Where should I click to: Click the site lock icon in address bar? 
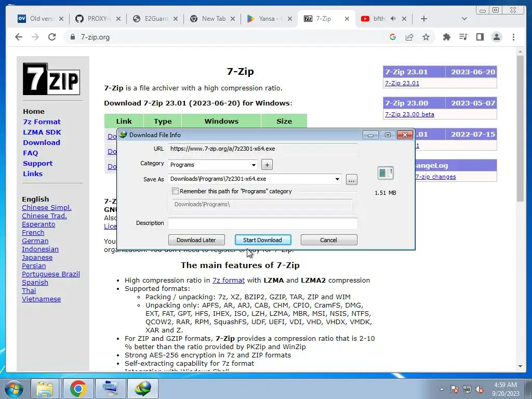(72, 37)
